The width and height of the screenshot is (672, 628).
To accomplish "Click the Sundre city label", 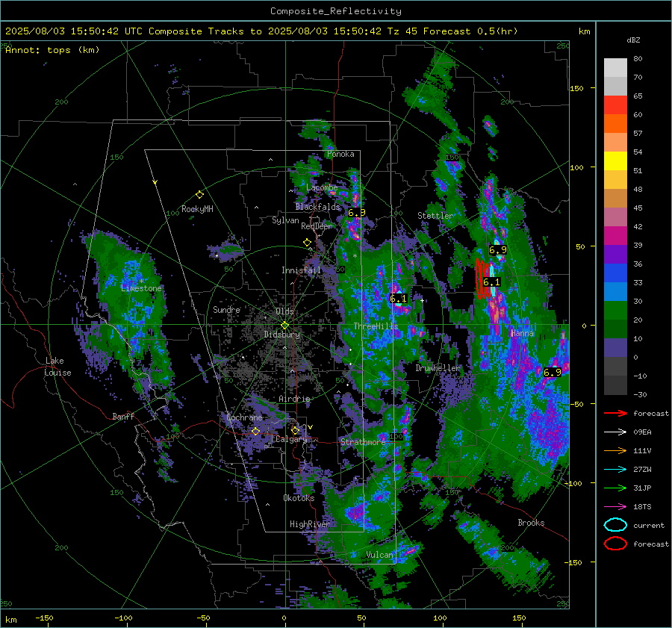I will pos(226,309).
